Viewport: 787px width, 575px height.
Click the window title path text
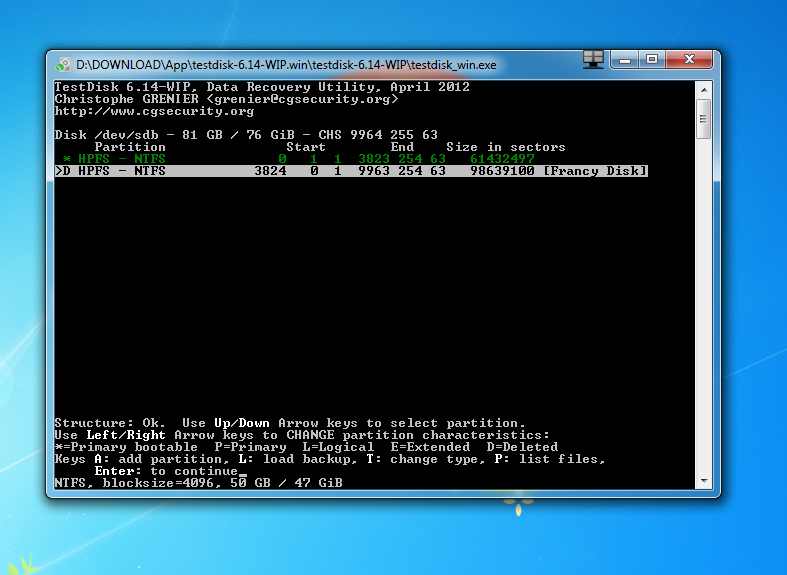point(286,65)
